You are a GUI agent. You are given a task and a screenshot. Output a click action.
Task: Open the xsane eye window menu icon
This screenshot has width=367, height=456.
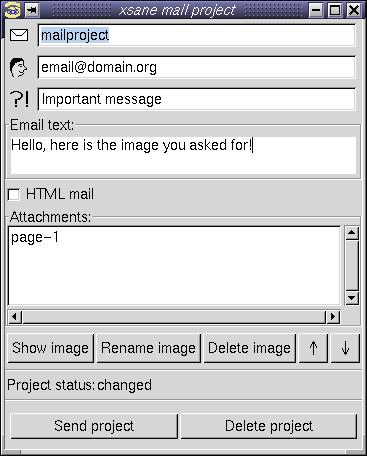click(x=13, y=10)
